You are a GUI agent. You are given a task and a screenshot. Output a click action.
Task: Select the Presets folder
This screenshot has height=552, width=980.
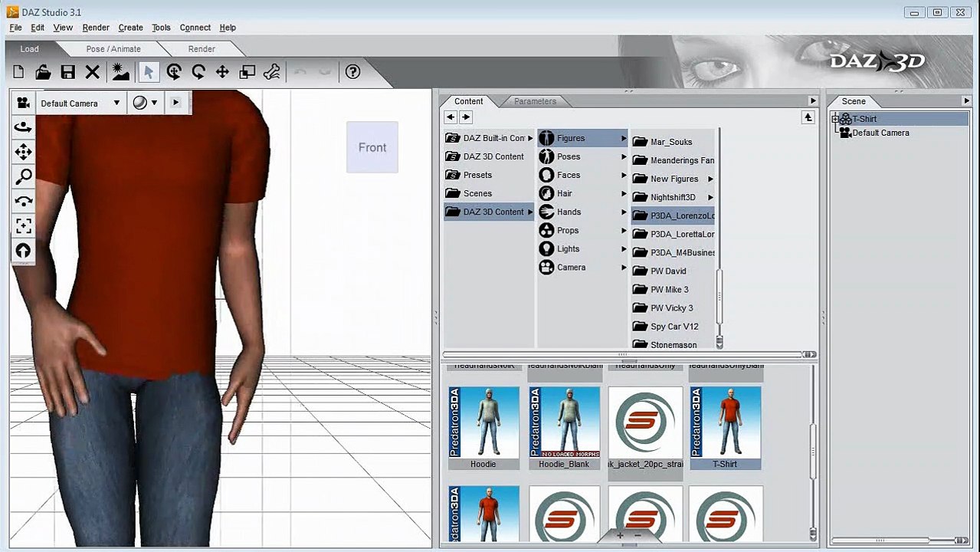[x=489, y=175]
